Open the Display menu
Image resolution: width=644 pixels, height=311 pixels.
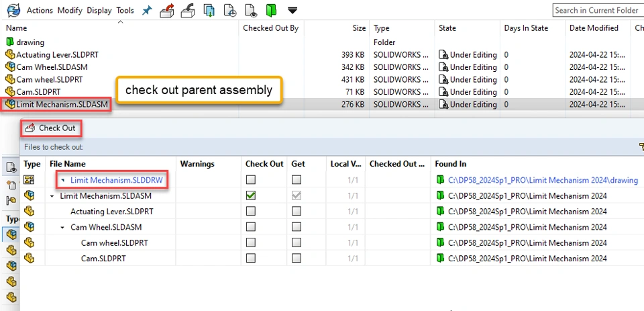pyautogui.click(x=99, y=10)
